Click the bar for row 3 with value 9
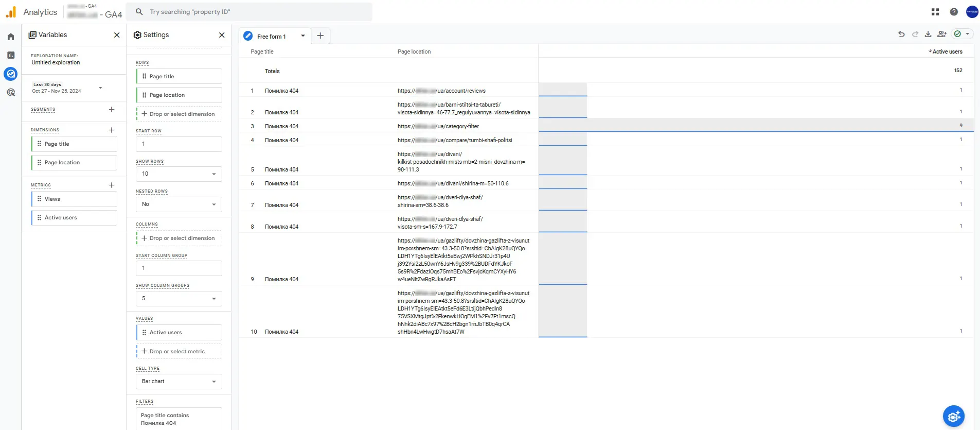 pyautogui.click(x=756, y=126)
